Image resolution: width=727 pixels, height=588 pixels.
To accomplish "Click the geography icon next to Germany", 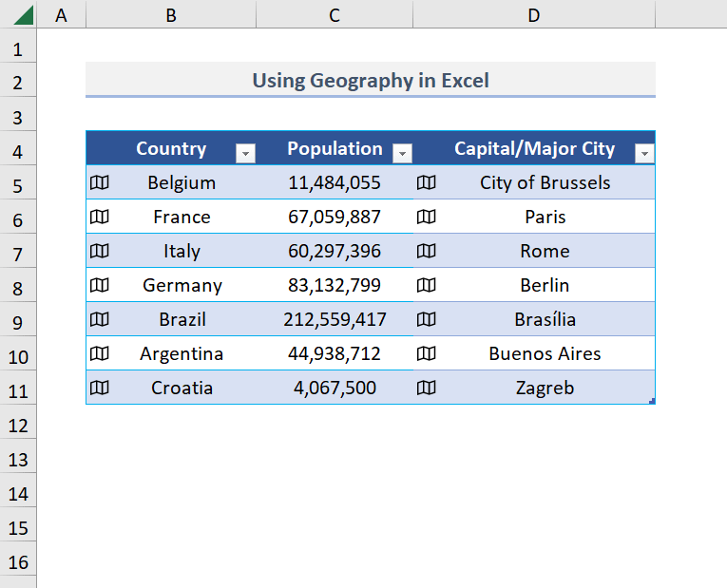I will pyautogui.click(x=100, y=285).
